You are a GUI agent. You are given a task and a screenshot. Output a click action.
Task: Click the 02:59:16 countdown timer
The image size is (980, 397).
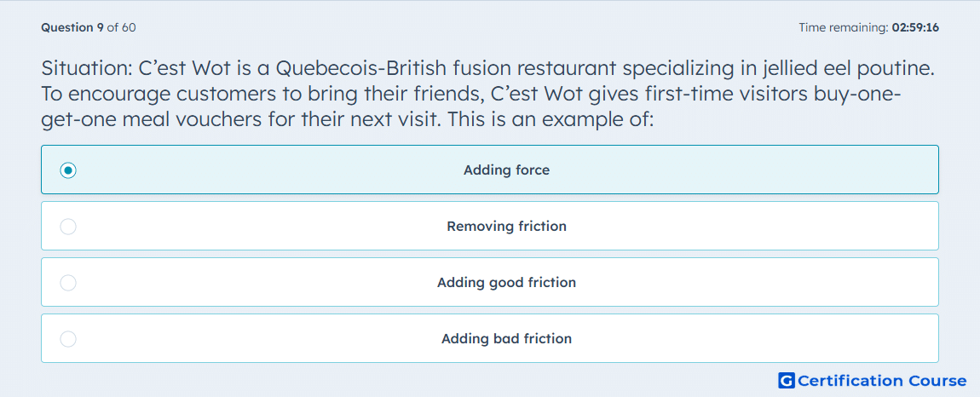coord(915,27)
